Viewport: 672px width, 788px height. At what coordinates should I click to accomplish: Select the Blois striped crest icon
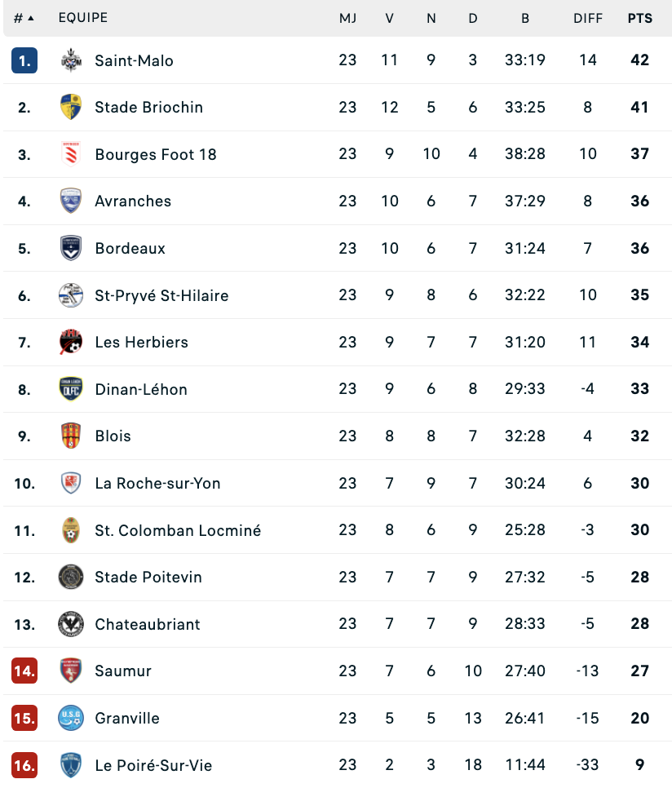[x=71, y=436]
